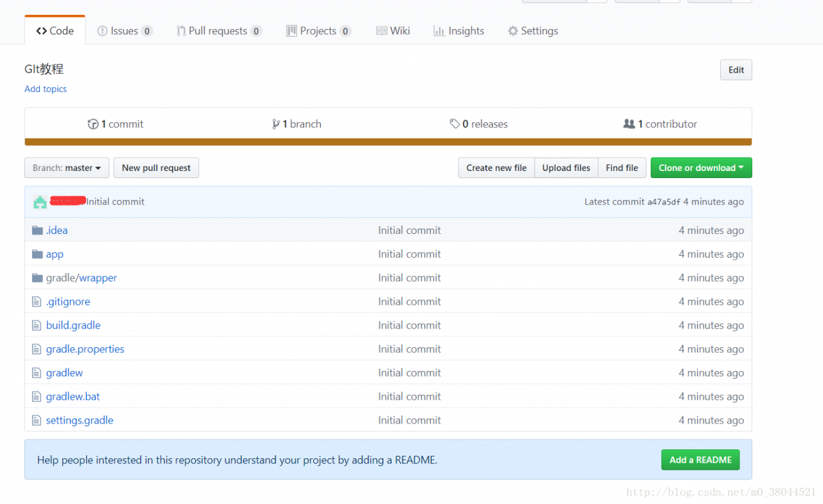Screen dimensions: 823x504
Task: Open the gradle/wrapper folder link
Action: pos(82,278)
